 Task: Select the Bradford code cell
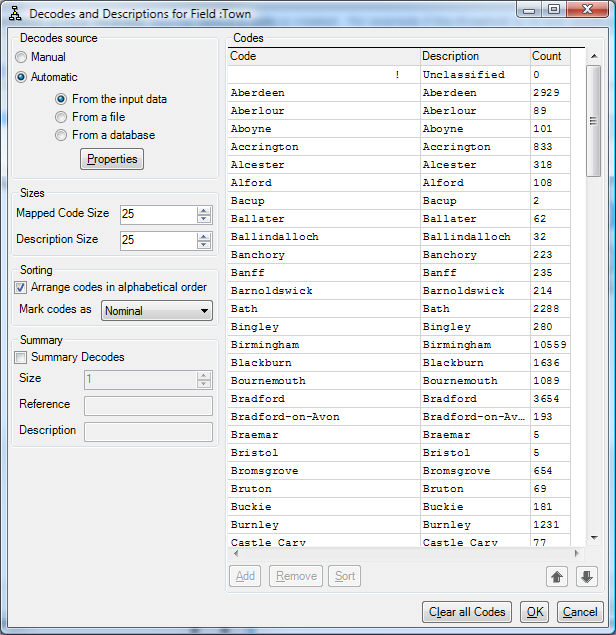coord(324,399)
